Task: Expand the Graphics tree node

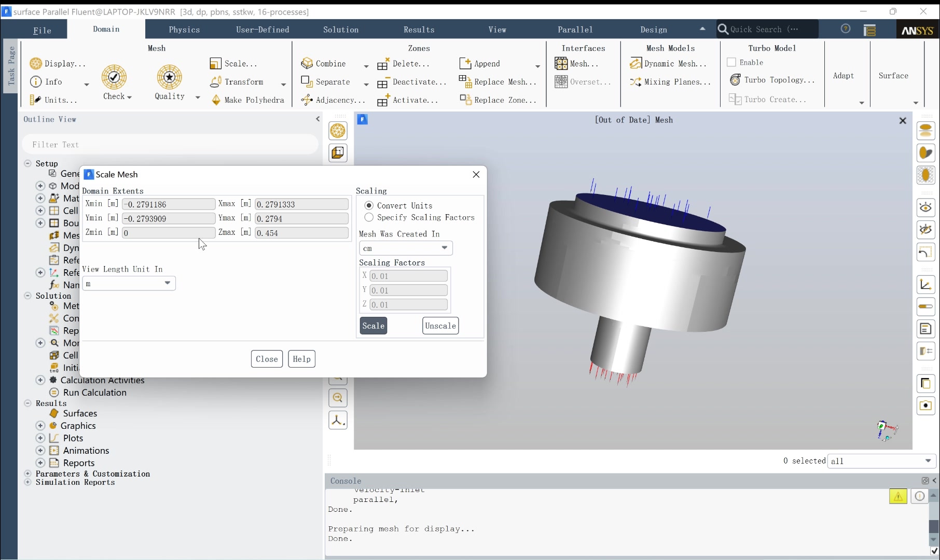Action: tap(40, 426)
